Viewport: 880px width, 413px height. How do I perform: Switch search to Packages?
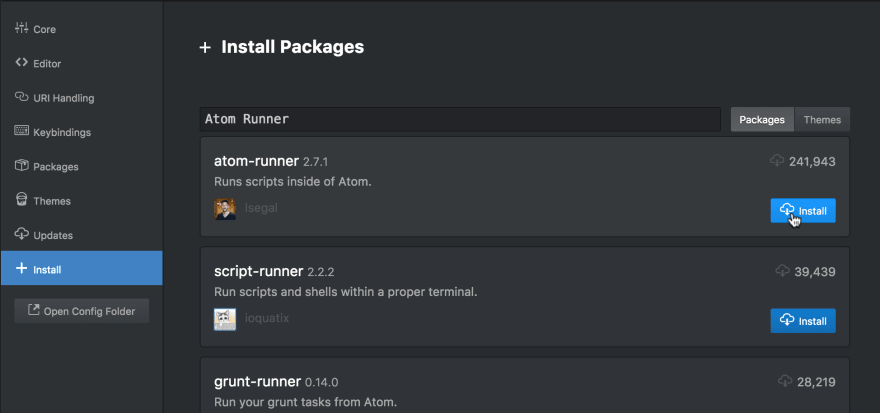pyautogui.click(x=762, y=120)
